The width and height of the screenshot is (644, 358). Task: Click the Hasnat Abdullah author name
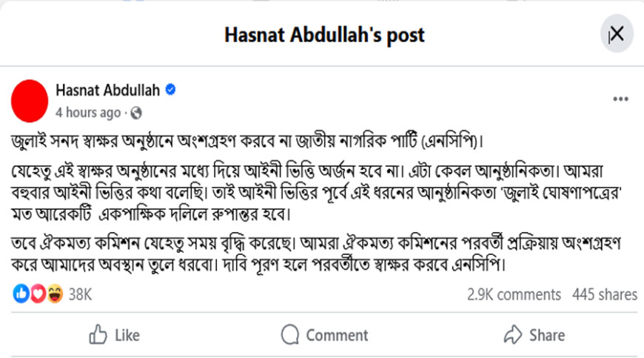pos(107,90)
